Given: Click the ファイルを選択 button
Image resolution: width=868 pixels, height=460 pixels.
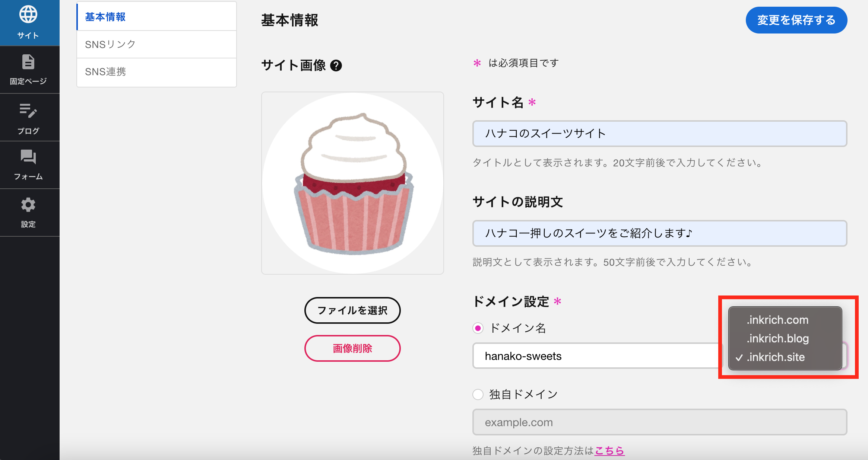Looking at the screenshot, I should 352,310.
